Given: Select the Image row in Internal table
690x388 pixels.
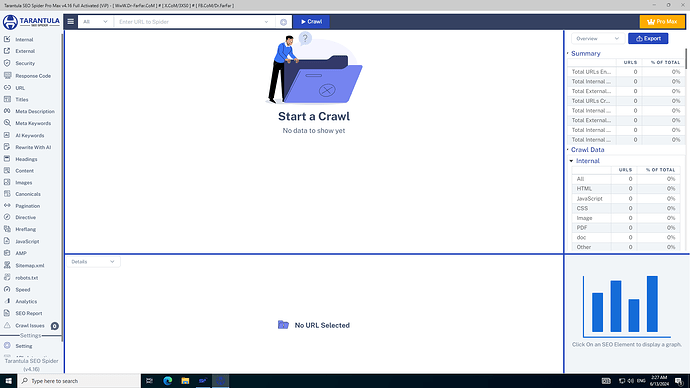Looking at the screenshot, I should [626, 218].
